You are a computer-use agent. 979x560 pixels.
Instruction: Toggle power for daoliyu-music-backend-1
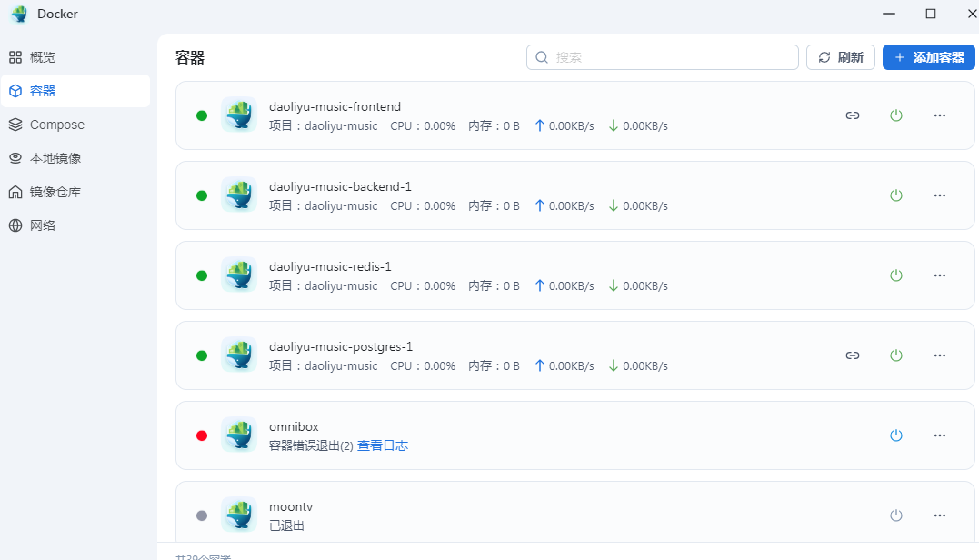click(896, 195)
